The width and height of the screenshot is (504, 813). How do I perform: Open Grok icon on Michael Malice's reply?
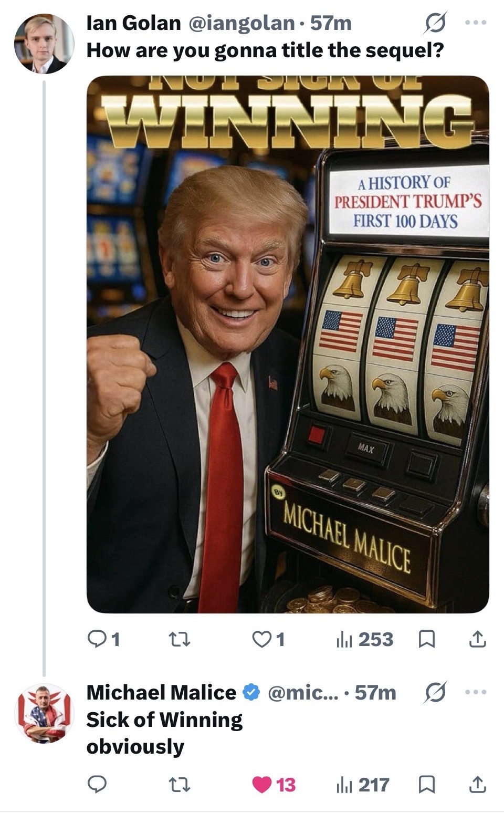[436, 692]
